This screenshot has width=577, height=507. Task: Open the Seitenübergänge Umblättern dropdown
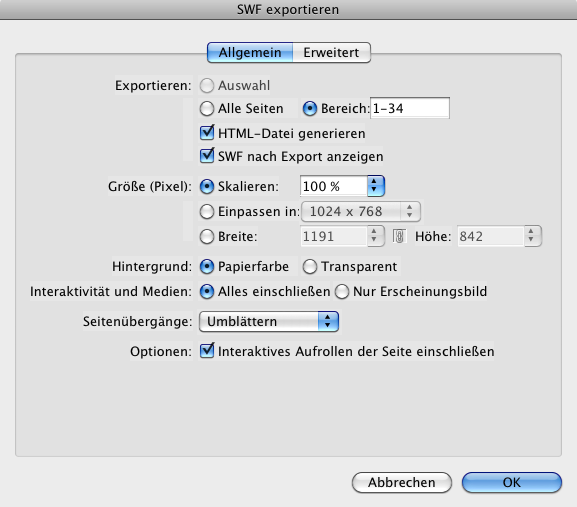[269, 322]
